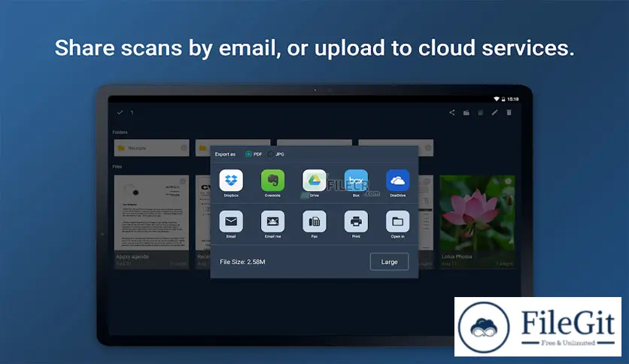This screenshot has height=364, width=629.
Task: Tap the checkmark to finish selection
Action: click(x=120, y=113)
